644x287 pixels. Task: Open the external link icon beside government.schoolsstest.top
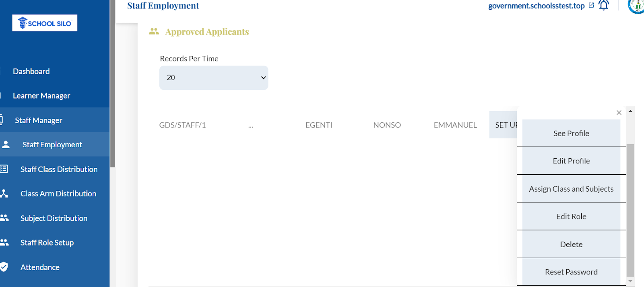[591, 5]
